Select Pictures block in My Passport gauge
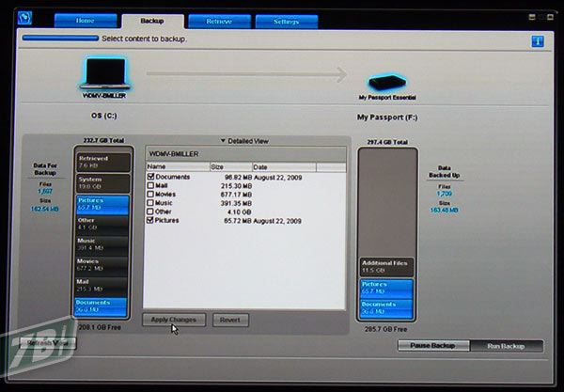 coord(386,288)
